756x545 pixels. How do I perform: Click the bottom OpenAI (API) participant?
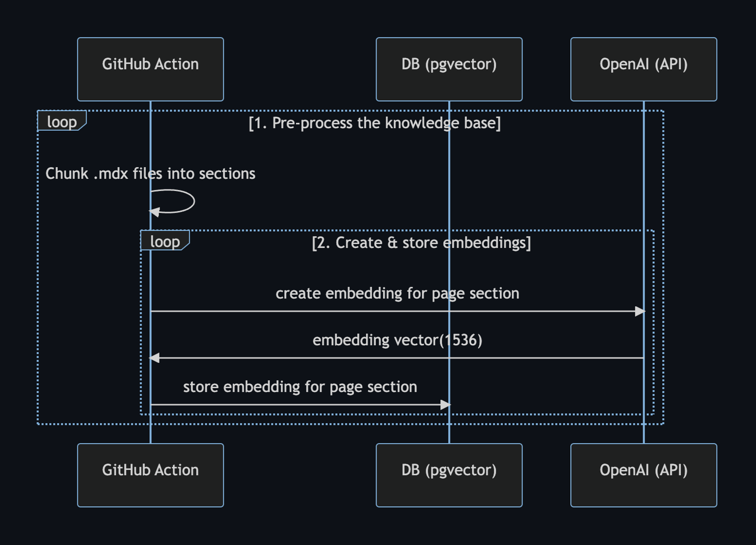pyautogui.click(x=644, y=475)
